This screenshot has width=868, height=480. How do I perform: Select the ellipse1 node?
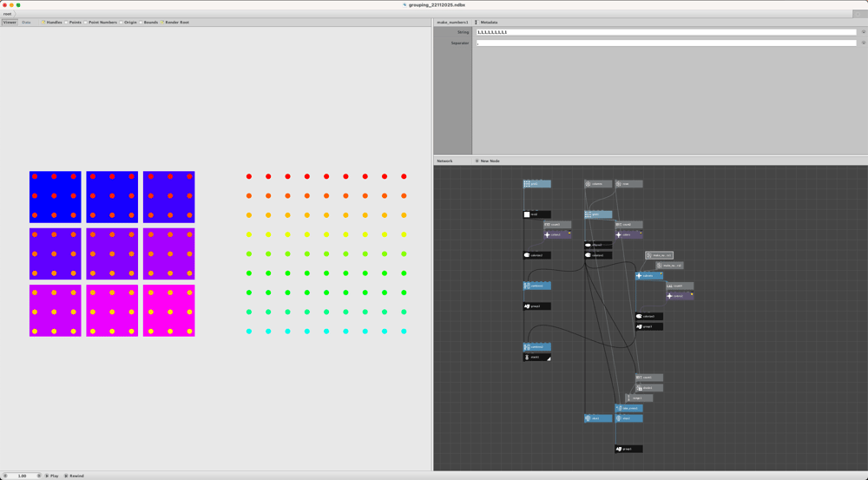point(598,245)
